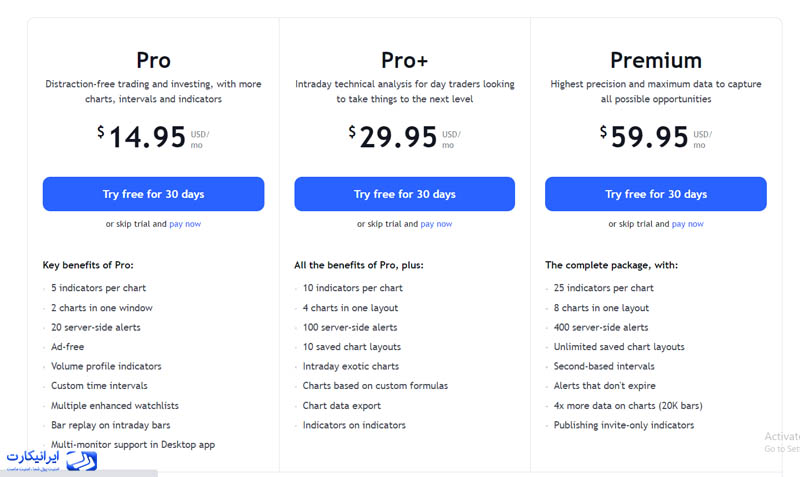The height and width of the screenshot is (477, 800).
Task: Start Pro plan 30-day free trial
Action: (154, 194)
